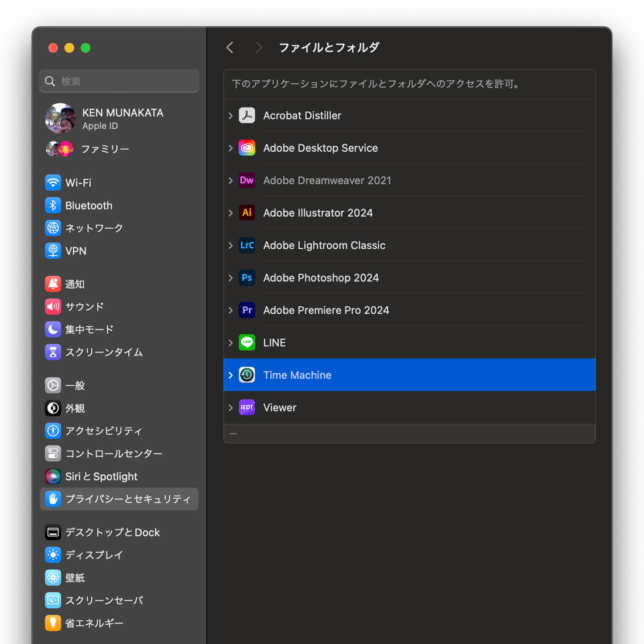
Task: Open 省エネルギー settings
Action: tap(53, 623)
